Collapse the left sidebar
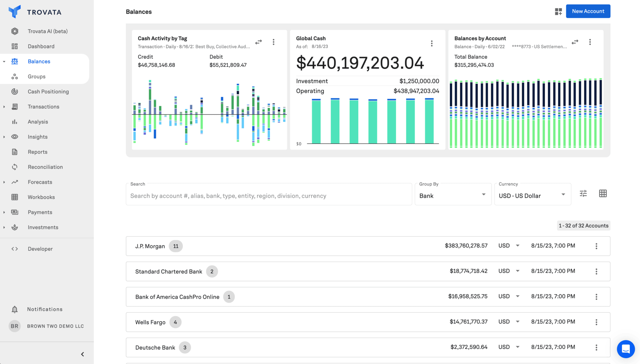 pyautogui.click(x=82, y=354)
